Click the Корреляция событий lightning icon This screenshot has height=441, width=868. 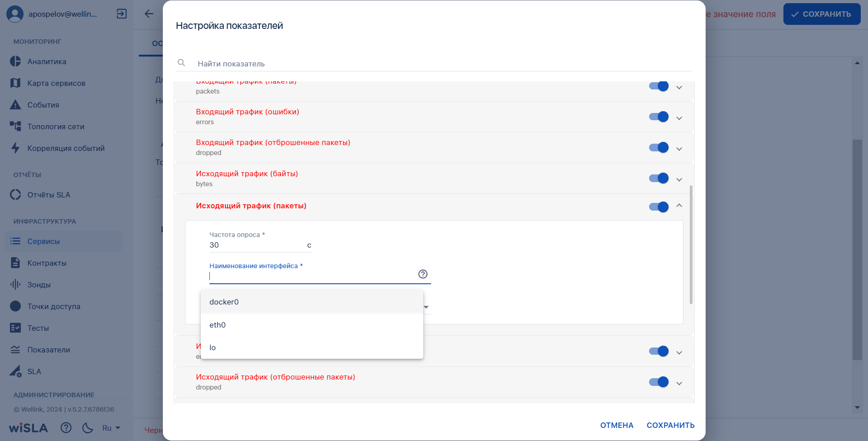tap(15, 148)
